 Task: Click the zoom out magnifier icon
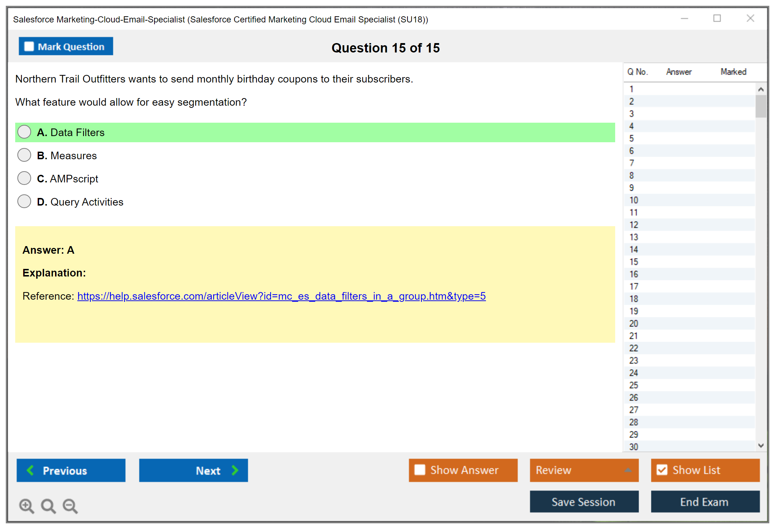[70, 506]
